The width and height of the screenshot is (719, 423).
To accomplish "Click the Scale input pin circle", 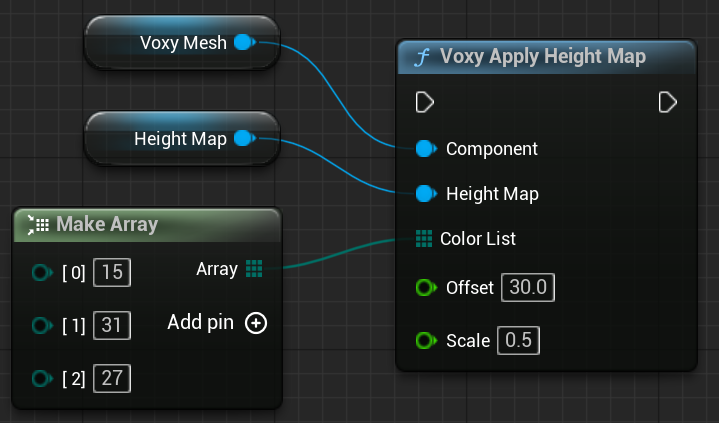I will pos(425,341).
